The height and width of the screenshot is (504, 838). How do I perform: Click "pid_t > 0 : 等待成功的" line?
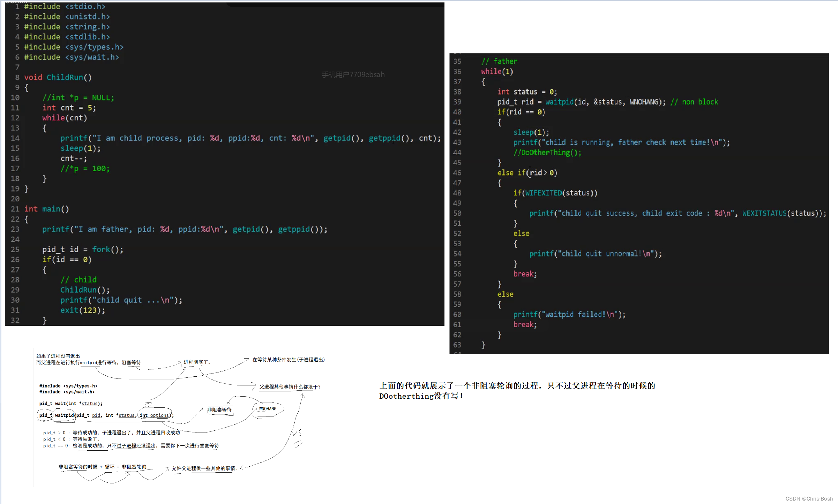pyautogui.click(x=111, y=433)
